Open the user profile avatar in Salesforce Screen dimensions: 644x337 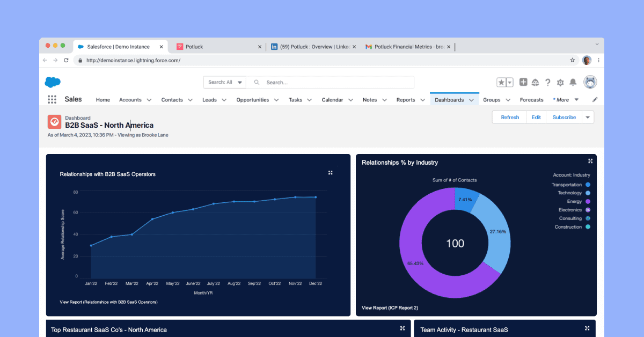point(590,82)
